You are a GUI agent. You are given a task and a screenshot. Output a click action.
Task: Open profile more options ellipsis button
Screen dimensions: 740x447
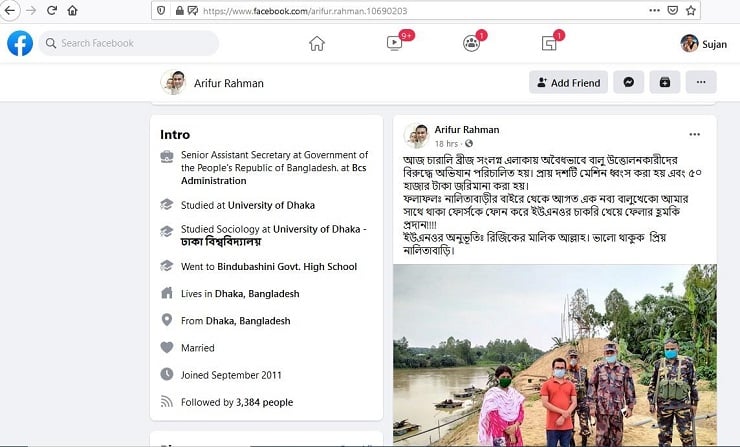pyautogui.click(x=701, y=83)
